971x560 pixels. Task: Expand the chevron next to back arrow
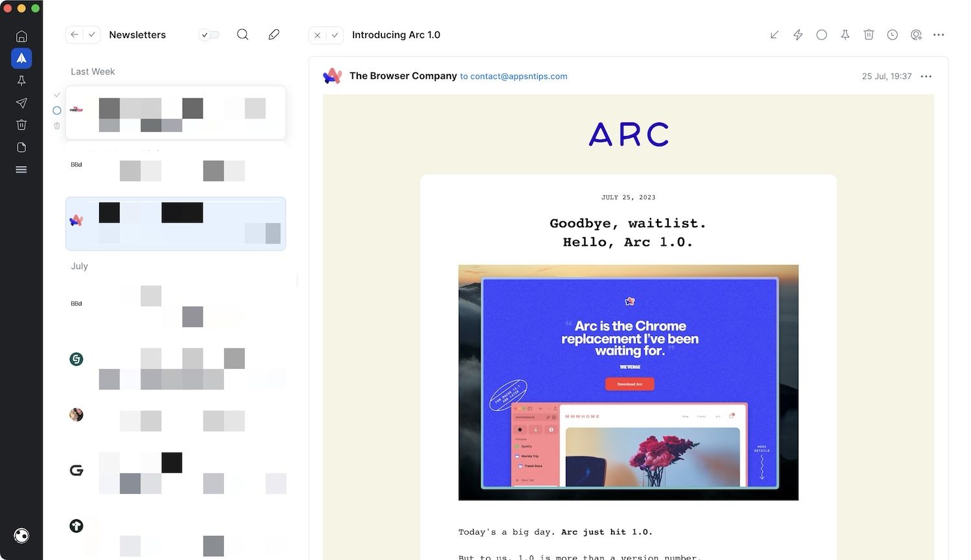(92, 35)
